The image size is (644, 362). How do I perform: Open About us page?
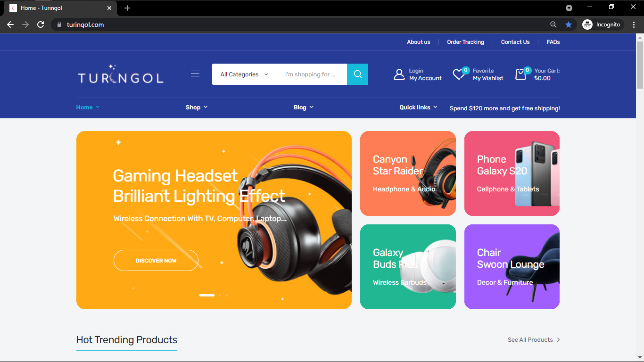pyautogui.click(x=419, y=42)
